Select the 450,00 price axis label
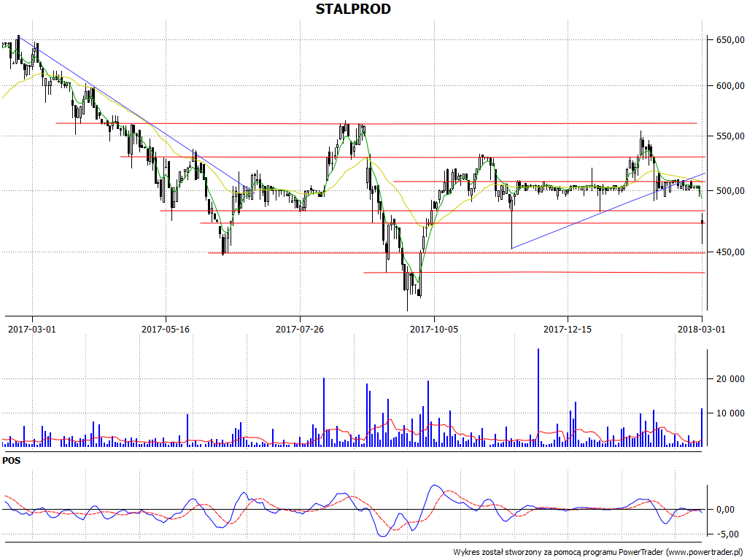 pos(729,252)
